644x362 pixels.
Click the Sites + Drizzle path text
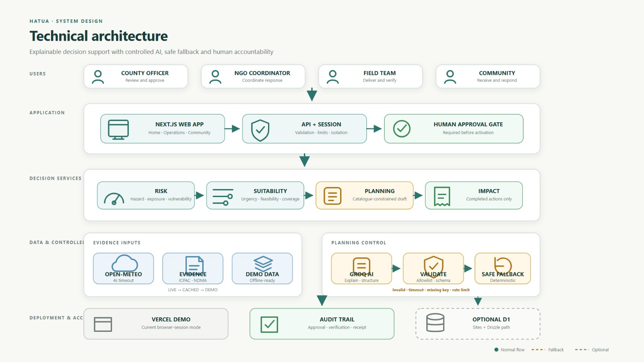(491, 327)
